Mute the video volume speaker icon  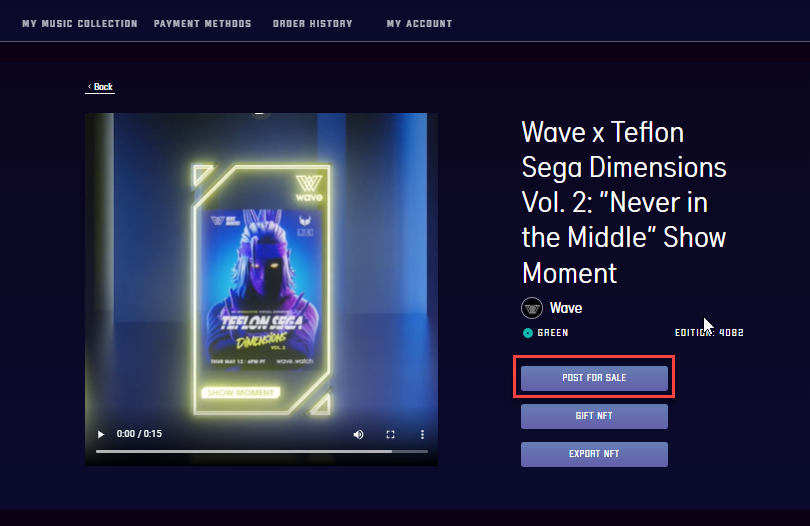click(358, 435)
